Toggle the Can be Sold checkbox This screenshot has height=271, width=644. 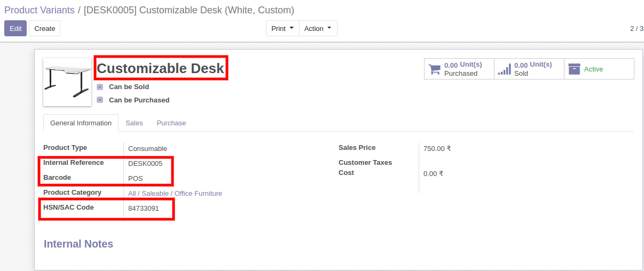coord(100,87)
